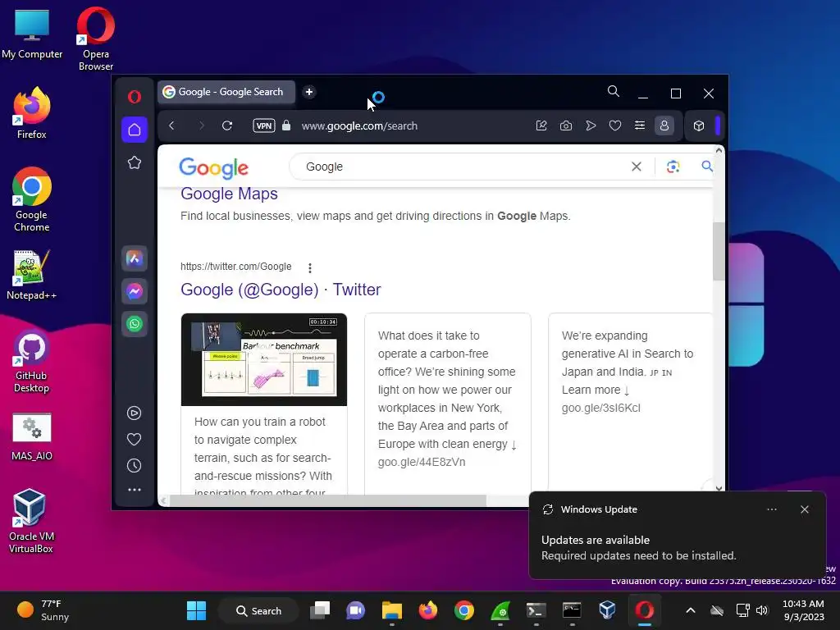Open Windows Update notification options dots
The width and height of the screenshot is (840, 630).
[772, 509]
